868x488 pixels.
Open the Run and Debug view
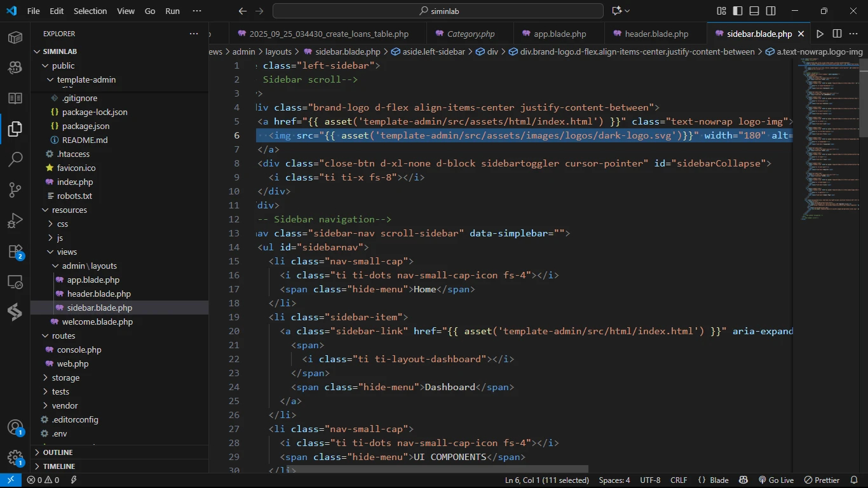coord(15,220)
